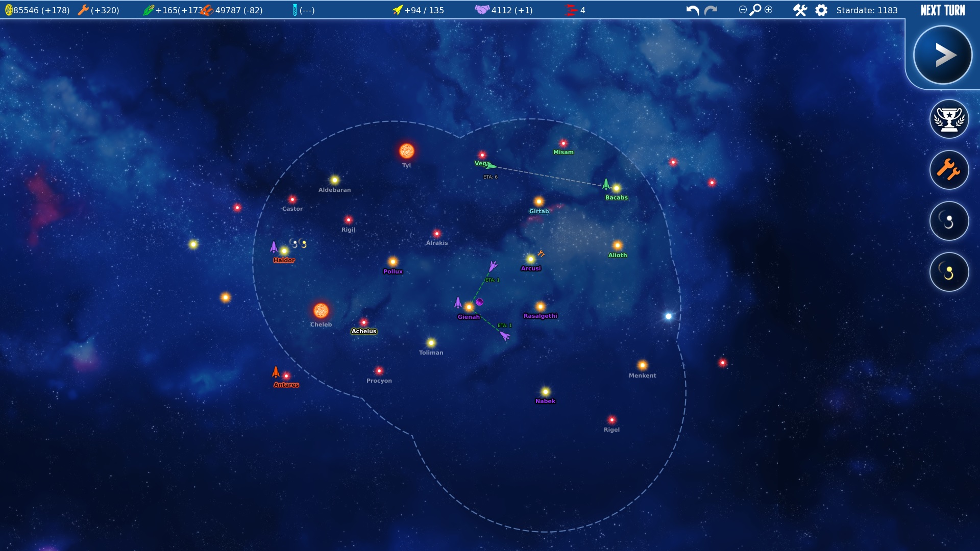Click the yellow planet orbit icon button
The image size is (980, 551).
[949, 272]
